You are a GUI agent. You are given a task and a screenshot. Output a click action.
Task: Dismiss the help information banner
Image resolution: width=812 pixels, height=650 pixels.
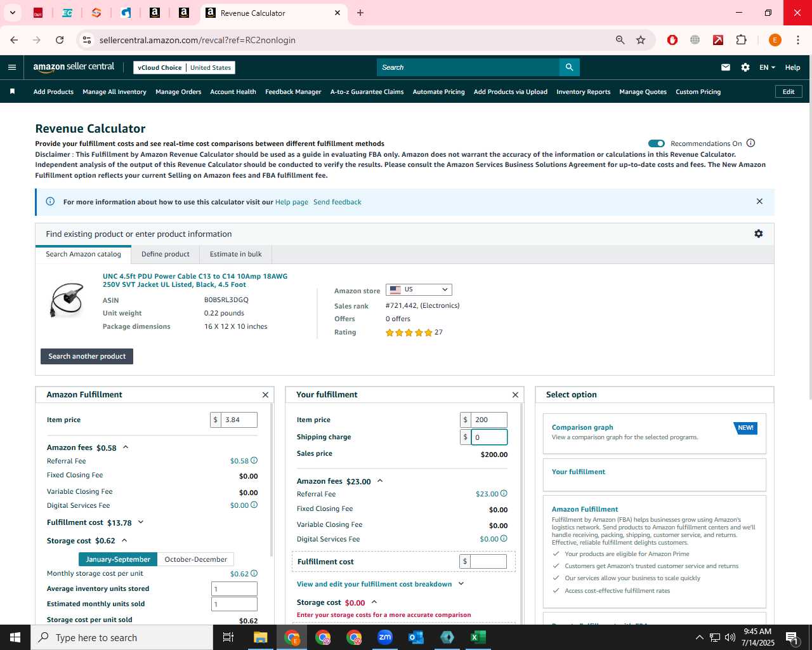tap(759, 201)
